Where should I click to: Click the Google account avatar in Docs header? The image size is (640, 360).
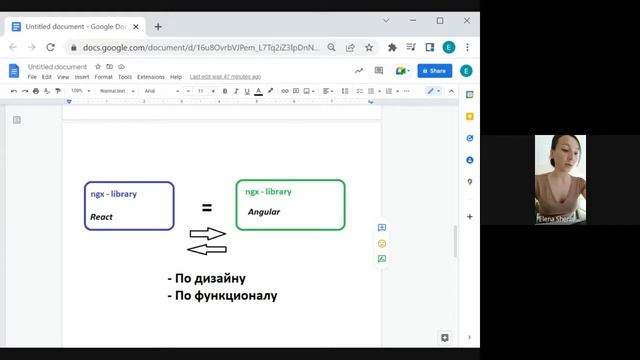(x=466, y=71)
